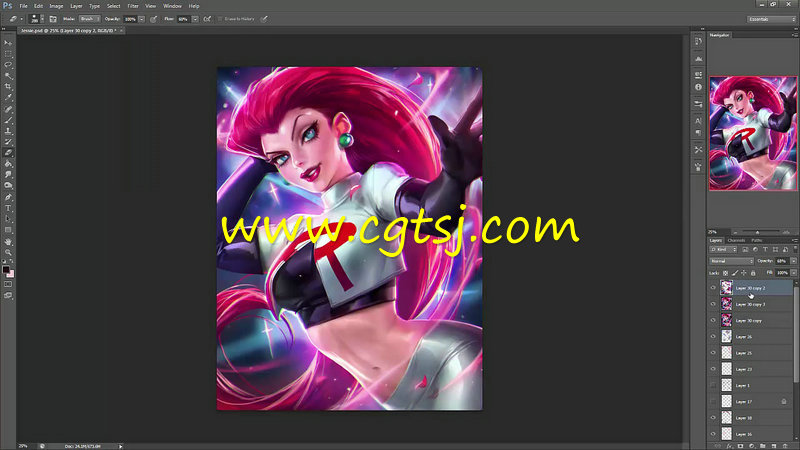Select the Pen tool
Screen dimensions: 800x450
(8, 197)
